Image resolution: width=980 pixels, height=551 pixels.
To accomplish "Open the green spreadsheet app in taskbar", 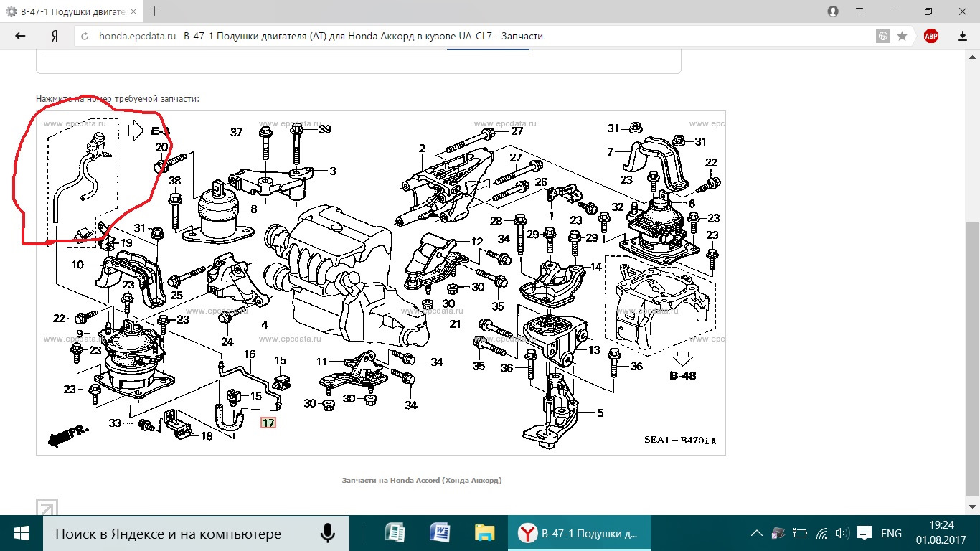I will 395,533.
